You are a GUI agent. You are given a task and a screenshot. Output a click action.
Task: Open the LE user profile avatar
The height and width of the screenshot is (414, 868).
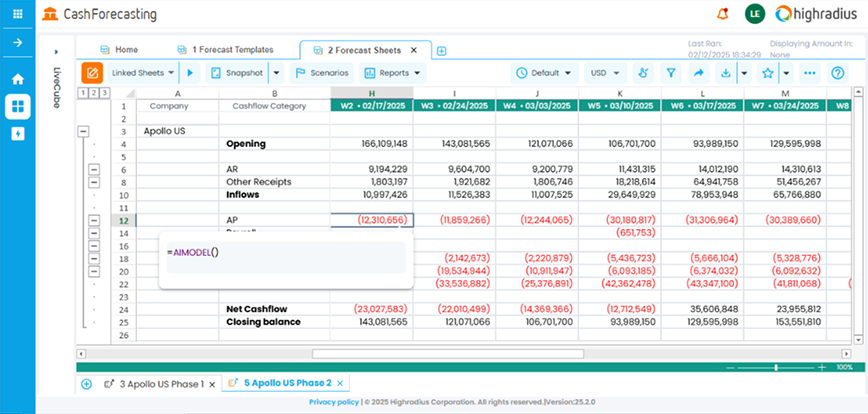755,14
